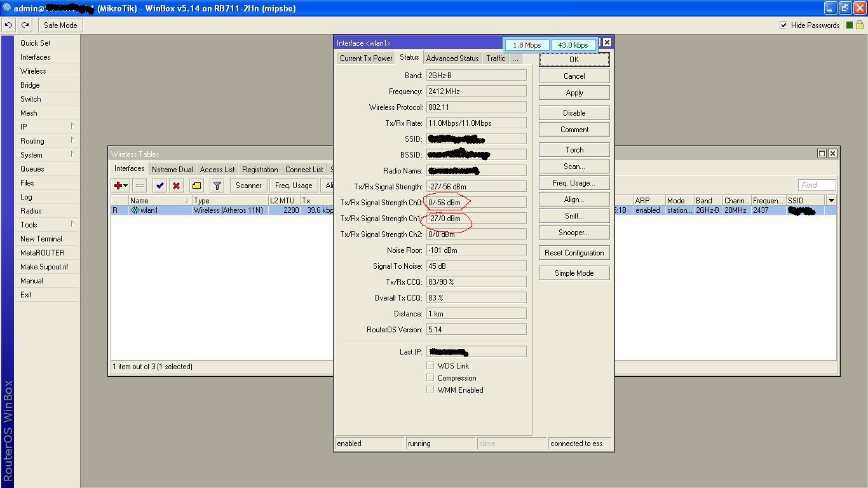Click the Align... button

[x=574, y=199]
